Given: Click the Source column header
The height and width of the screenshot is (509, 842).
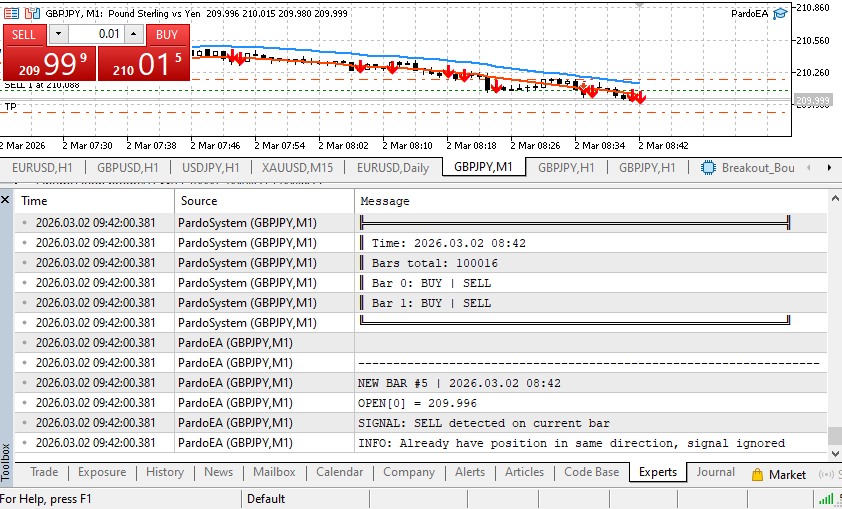Looking at the screenshot, I should click(264, 201).
